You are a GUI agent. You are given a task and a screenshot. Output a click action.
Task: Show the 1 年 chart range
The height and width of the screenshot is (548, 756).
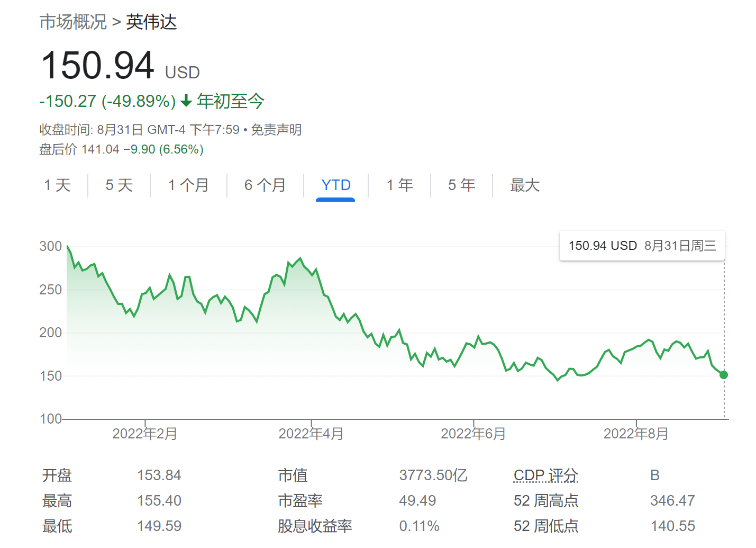tap(399, 185)
